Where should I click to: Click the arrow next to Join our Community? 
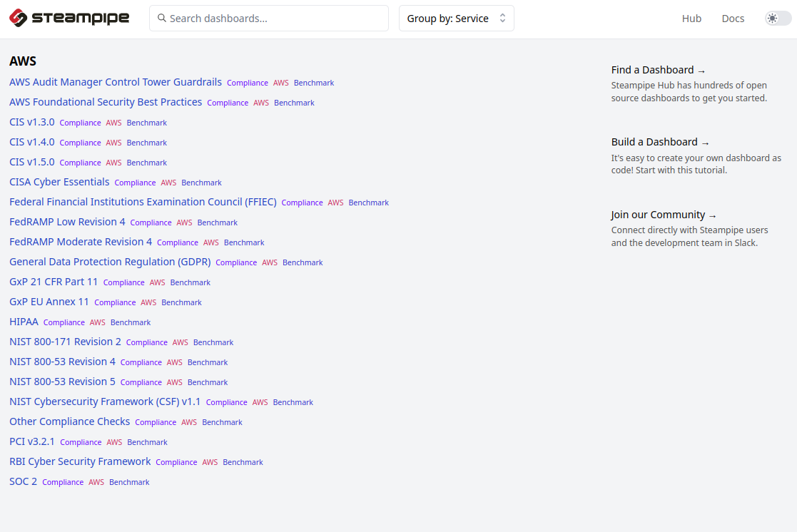[x=713, y=214]
